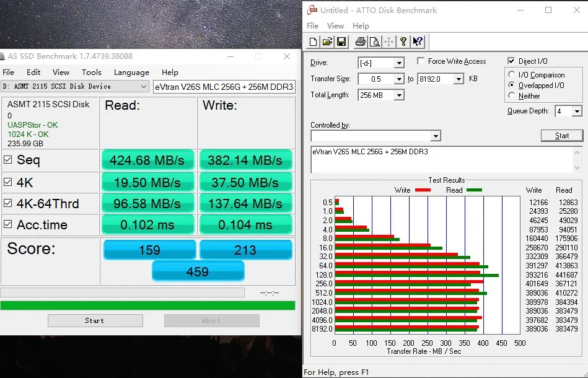Click the 4K write result 37.50 MB/s

pos(245,182)
